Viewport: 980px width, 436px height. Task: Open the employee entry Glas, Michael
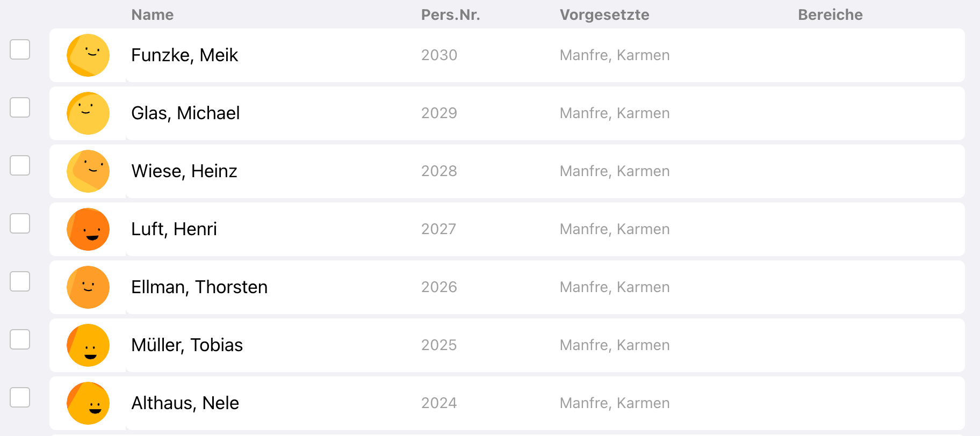coord(185,113)
